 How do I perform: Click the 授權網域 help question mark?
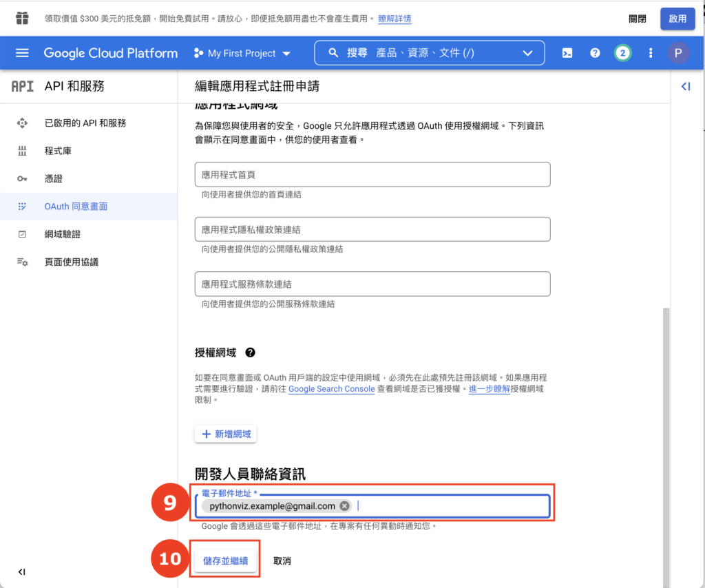tap(250, 353)
